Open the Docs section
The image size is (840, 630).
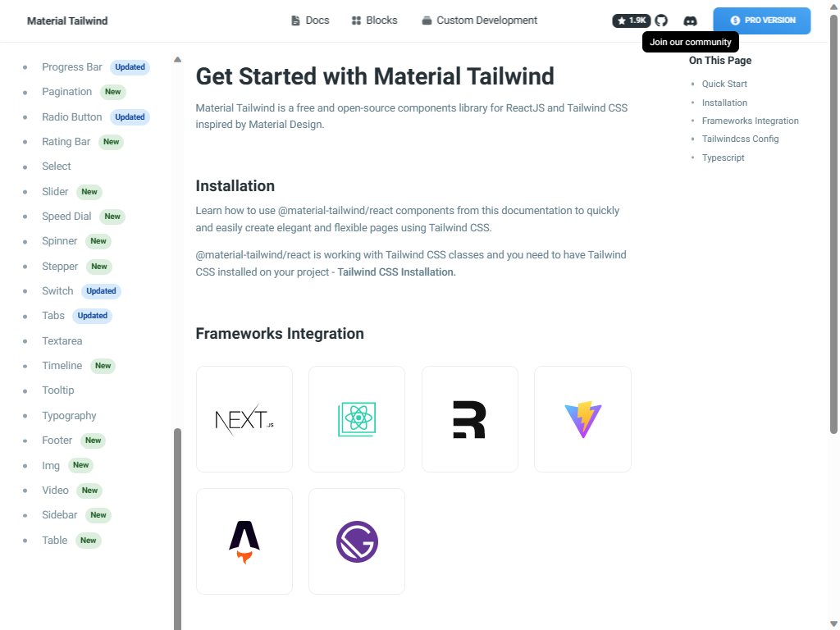point(309,21)
